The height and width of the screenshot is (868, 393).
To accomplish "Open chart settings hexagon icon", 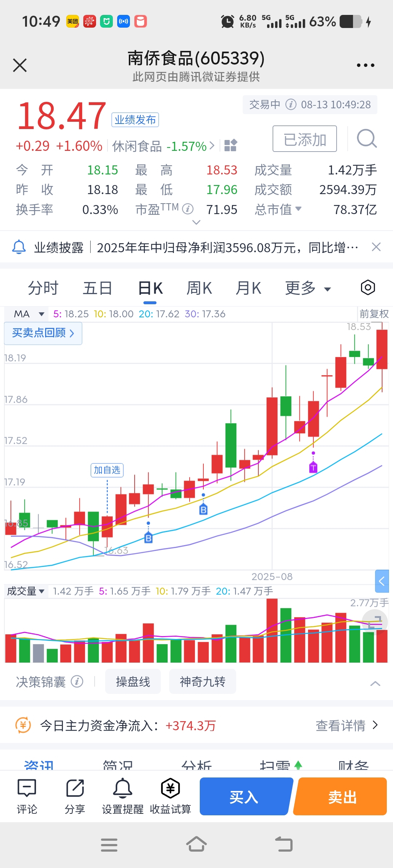I will pos(368,288).
